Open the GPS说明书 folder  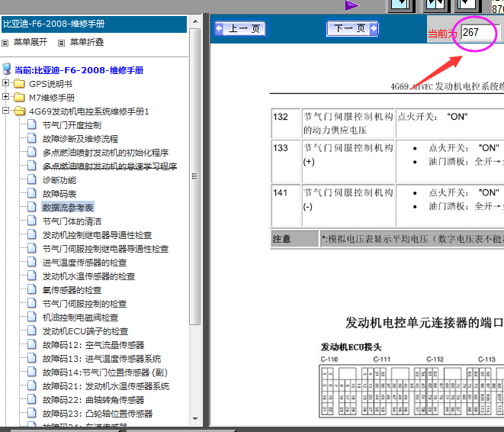(50, 84)
